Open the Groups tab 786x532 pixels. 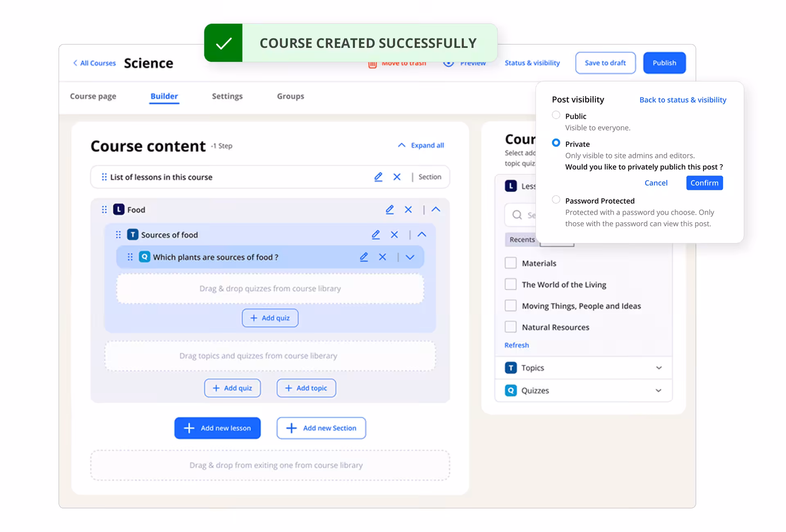[x=290, y=96]
